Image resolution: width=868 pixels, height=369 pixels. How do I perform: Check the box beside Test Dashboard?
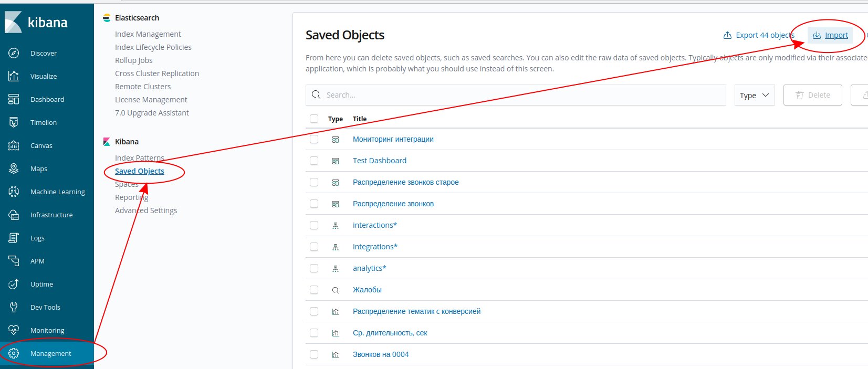(314, 161)
